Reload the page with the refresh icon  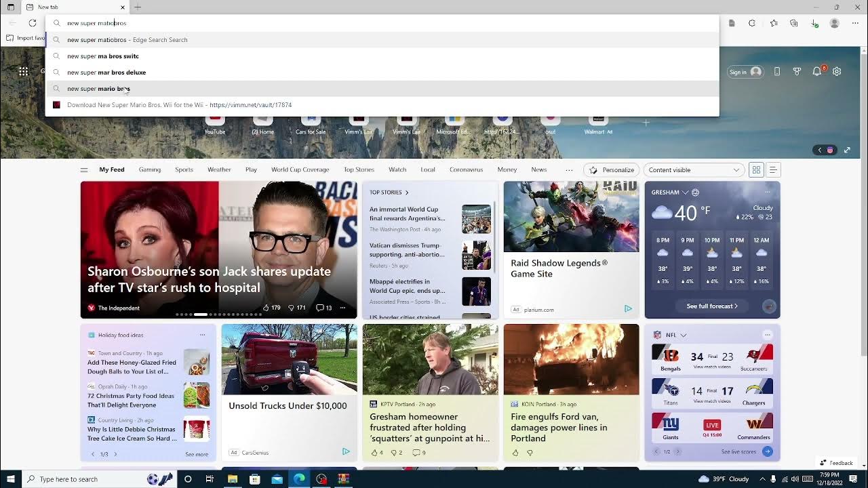[x=33, y=23]
